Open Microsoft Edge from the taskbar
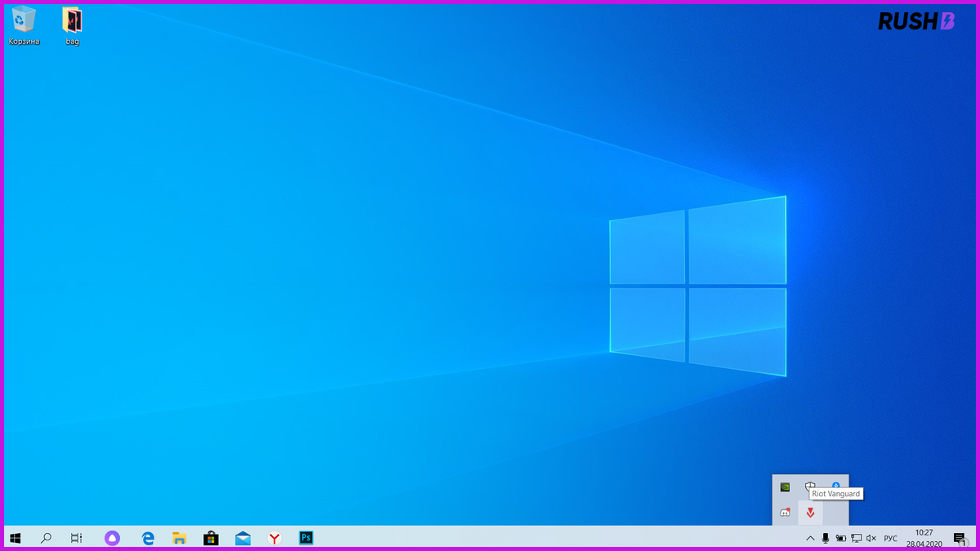The height and width of the screenshot is (551, 980). pos(148,538)
